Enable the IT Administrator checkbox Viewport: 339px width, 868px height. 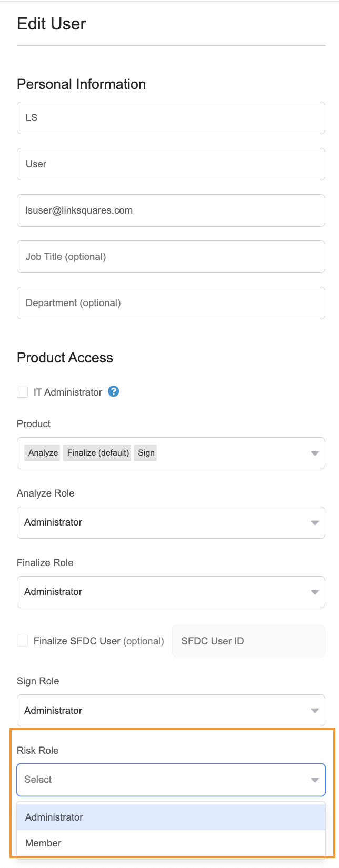point(22,392)
